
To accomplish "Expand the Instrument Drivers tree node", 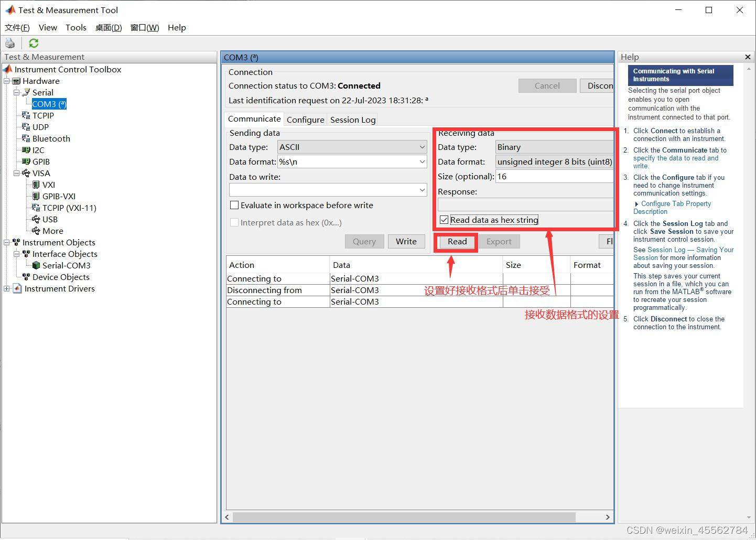I will click(6, 288).
